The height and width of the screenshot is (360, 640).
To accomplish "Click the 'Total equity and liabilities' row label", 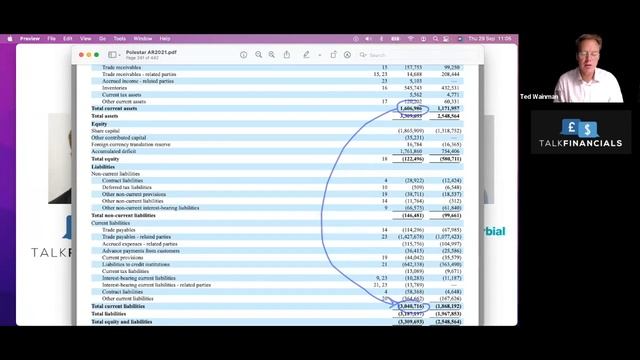I will point(122,322).
